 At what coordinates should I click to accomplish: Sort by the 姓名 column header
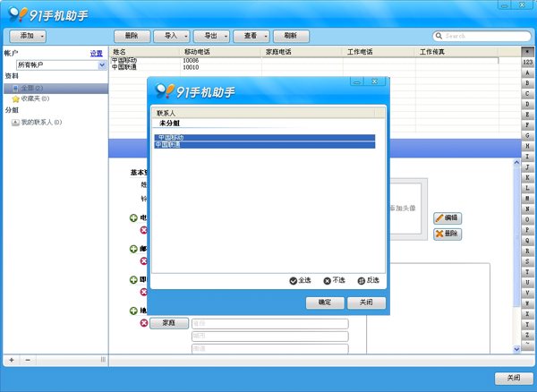click(145, 52)
